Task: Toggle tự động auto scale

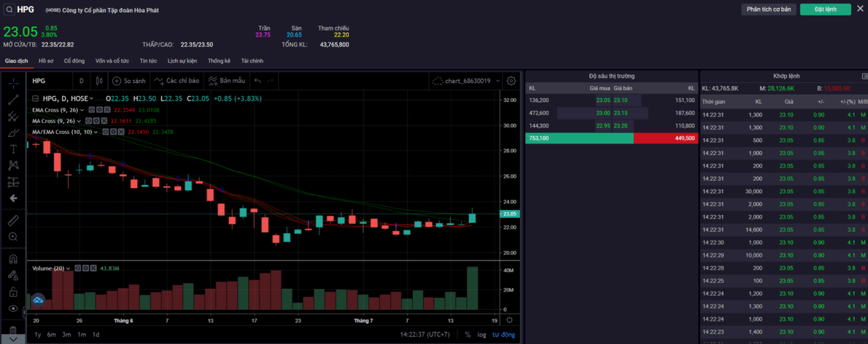Action: click(504, 334)
